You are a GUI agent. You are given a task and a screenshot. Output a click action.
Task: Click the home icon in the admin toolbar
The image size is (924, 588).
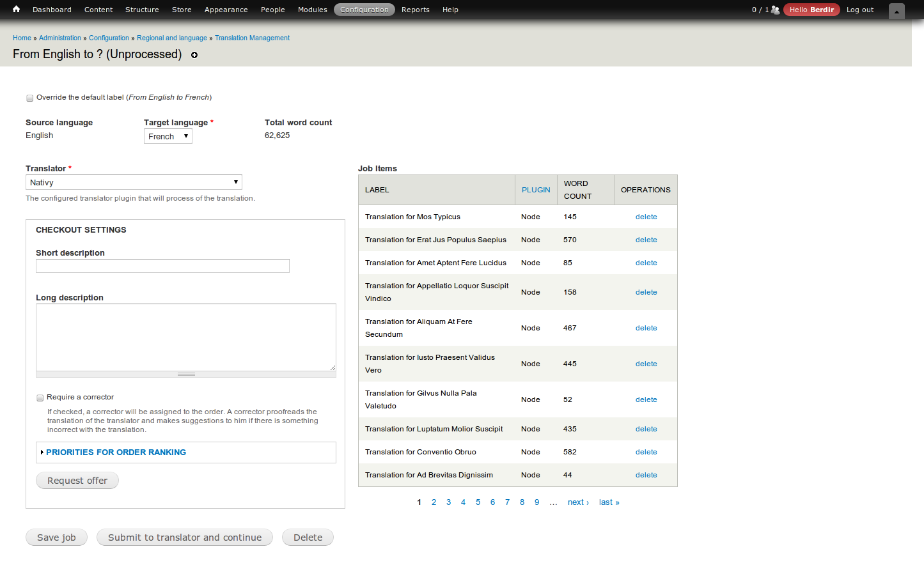[x=15, y=9]
